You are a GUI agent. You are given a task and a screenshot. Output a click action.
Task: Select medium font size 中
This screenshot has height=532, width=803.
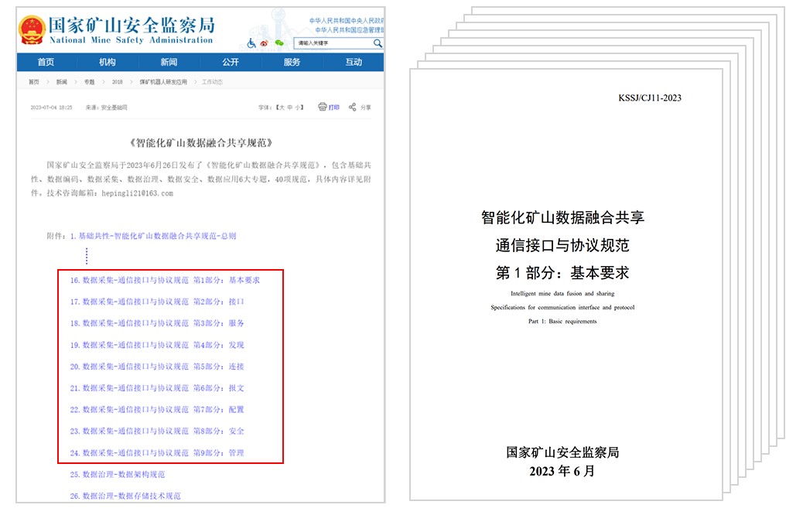point(290,107)
